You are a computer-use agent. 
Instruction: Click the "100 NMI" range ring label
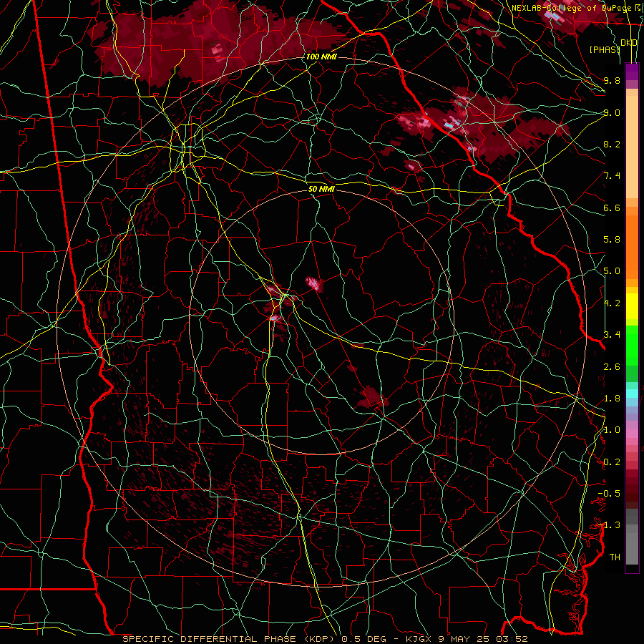click(x=321, y=57)
